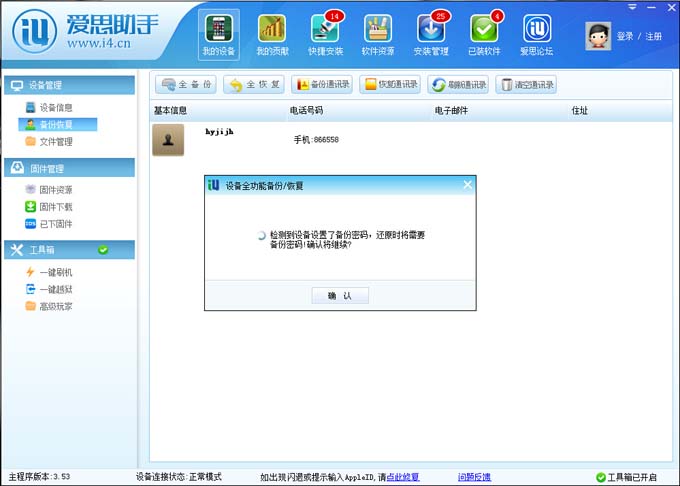680x486 pixels.
Task: Open 已装软件 green checkmark icon
Action: coord(484,35)
